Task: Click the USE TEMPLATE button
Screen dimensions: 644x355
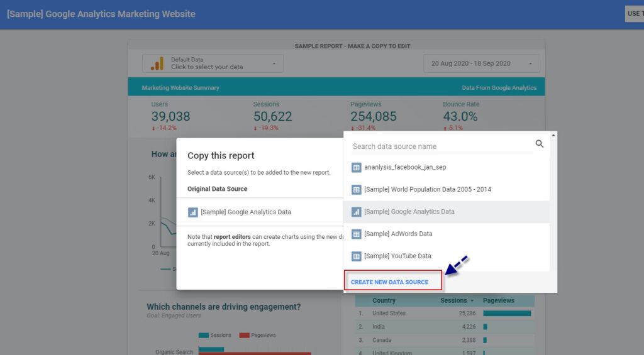Action: coord(635,14)
